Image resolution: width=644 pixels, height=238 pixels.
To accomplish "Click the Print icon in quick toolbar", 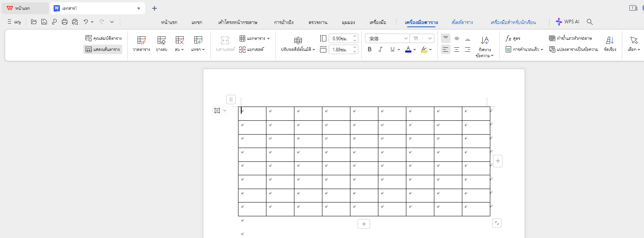I will tap(65, 22).
